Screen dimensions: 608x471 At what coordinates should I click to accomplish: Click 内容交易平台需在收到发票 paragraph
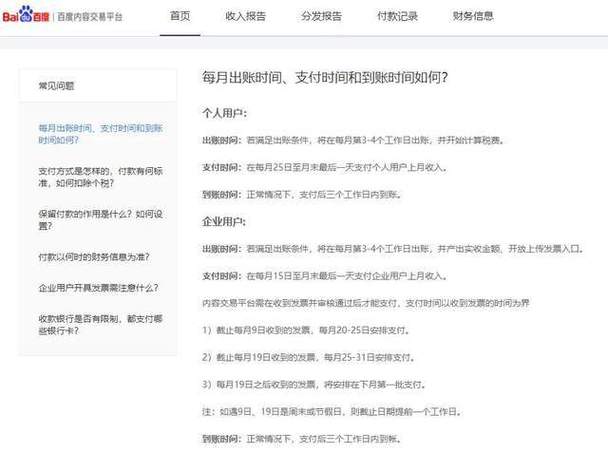pyautogui.click(x=366, y=303)
